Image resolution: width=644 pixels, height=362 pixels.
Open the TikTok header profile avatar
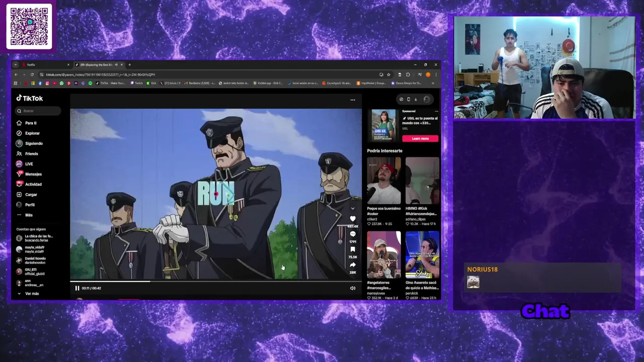426,100
